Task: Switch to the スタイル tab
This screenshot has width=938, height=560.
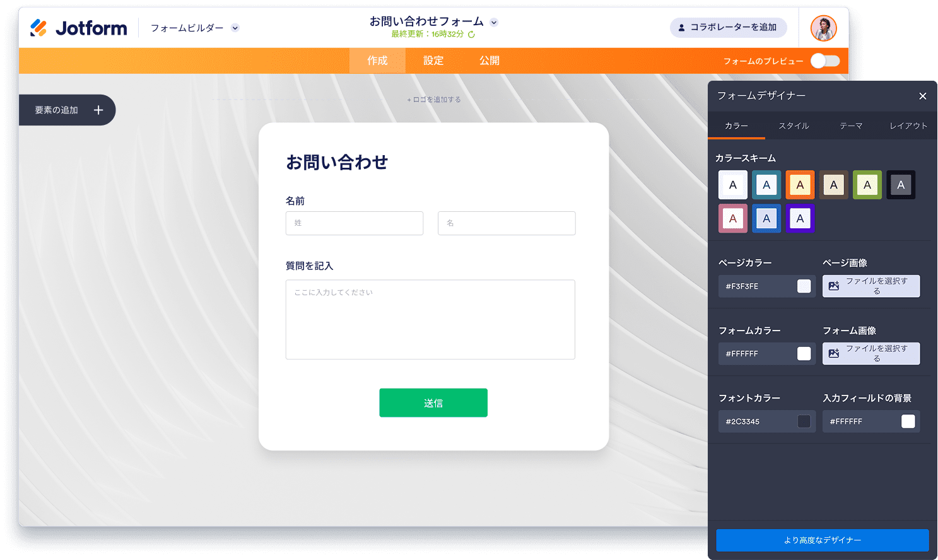Action: click(x=793, y=125)
